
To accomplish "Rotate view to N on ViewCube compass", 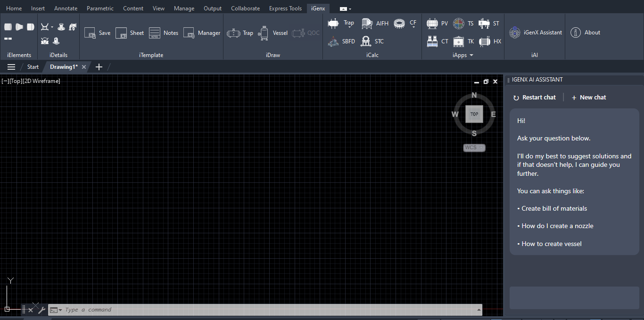I will point(474,95).
